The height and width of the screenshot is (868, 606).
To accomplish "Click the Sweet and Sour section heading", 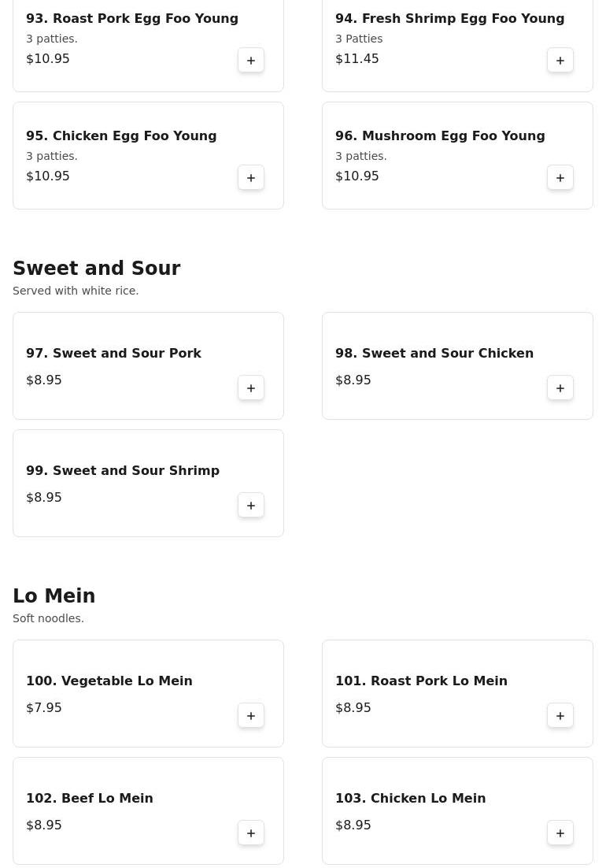I will click(96, 269).
